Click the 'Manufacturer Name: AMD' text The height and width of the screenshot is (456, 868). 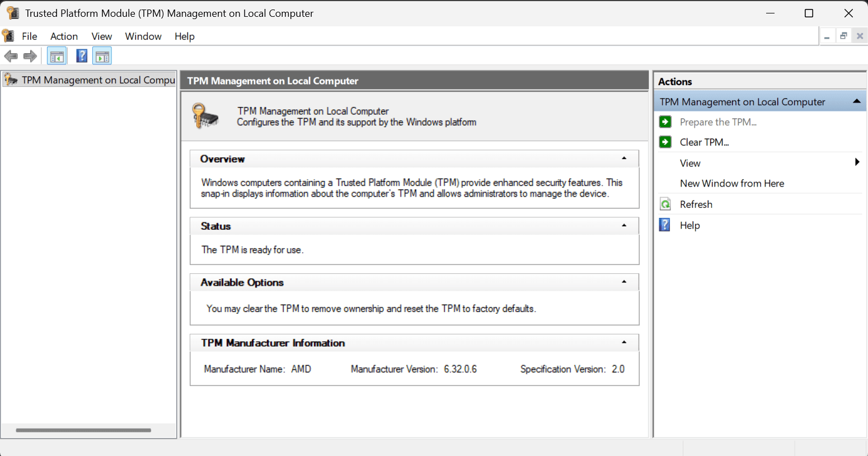[x=257, y=369]
